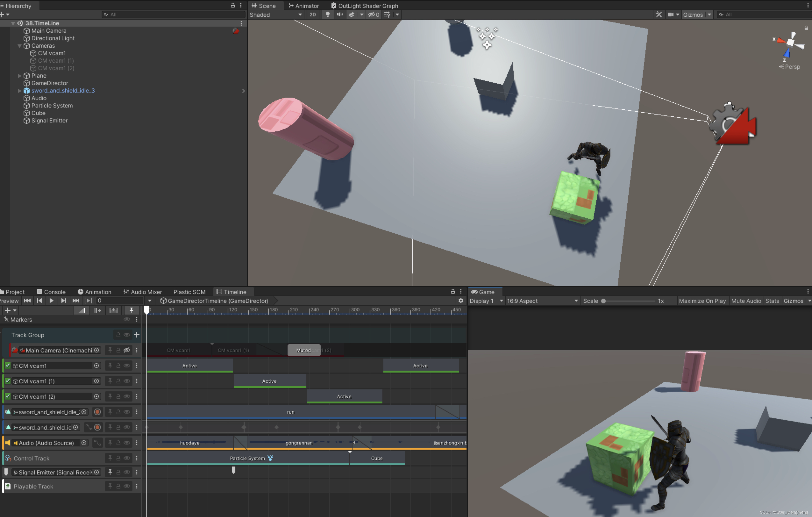Uncheck the CM vcam1 (2) track checkbox
This screenshot has width=812, height=517.
(x=8, y=397)
